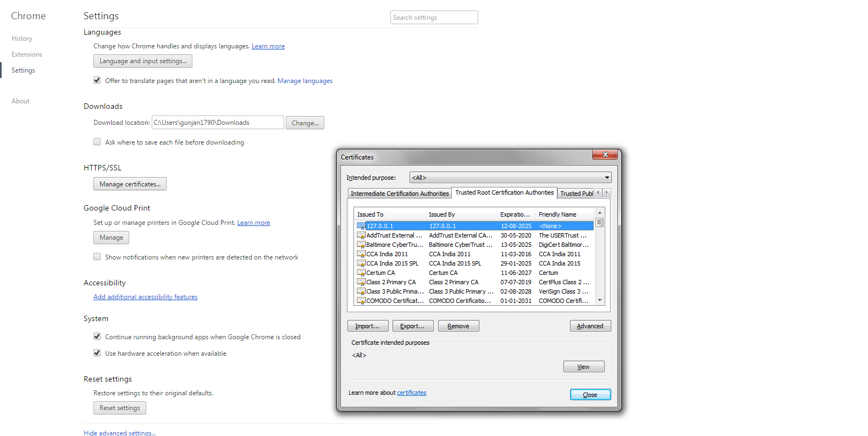868x436 pixels.
Task: Click Manage under Google Cloud Print
Action: point(112,238)
